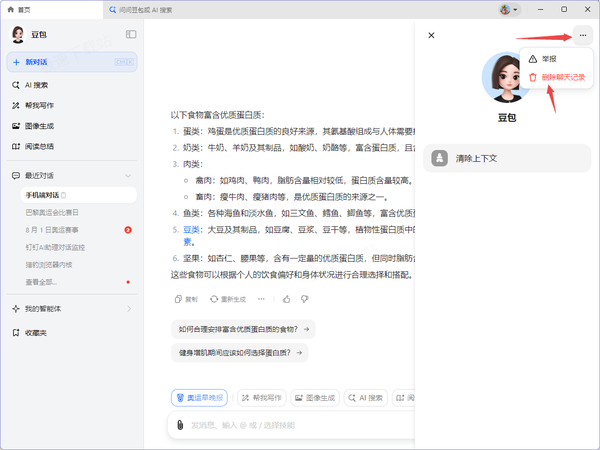Click 清除上下文 button in panel
This screenshot has height=450, width=600.
point(507,158)
